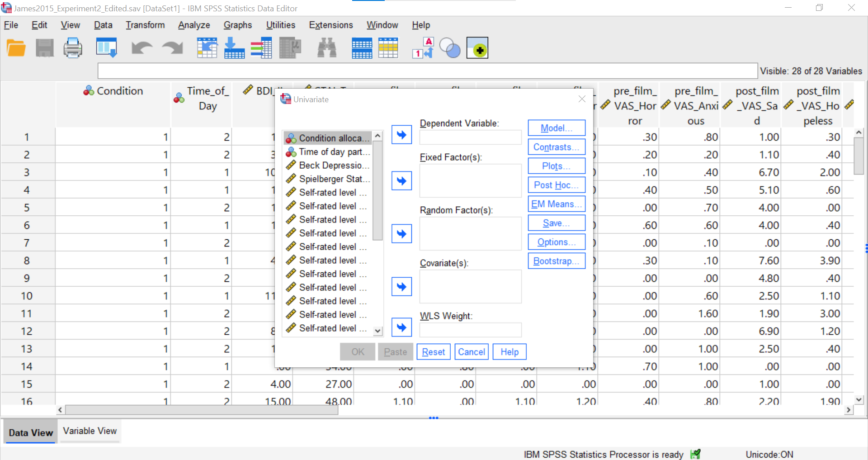Screen dimensions: 868x460
Task: Select Time of day participant variable
Action: (328, 152)
